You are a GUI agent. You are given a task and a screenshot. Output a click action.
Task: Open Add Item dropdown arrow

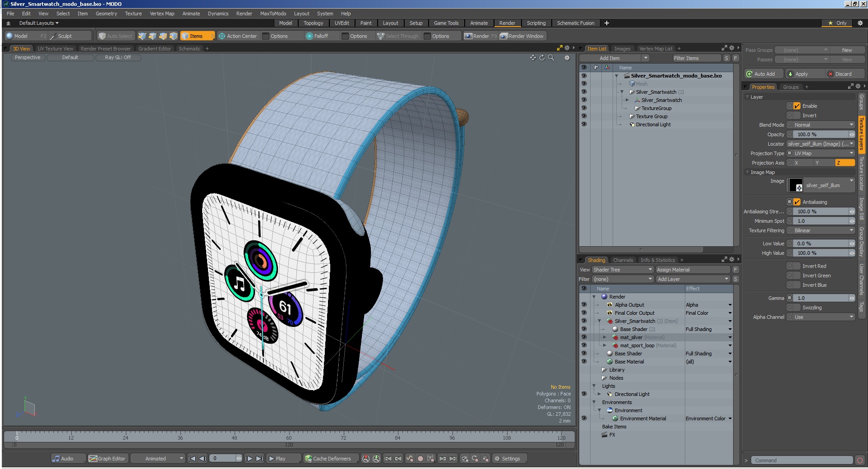pyautogui.click(x=646, y=58)
